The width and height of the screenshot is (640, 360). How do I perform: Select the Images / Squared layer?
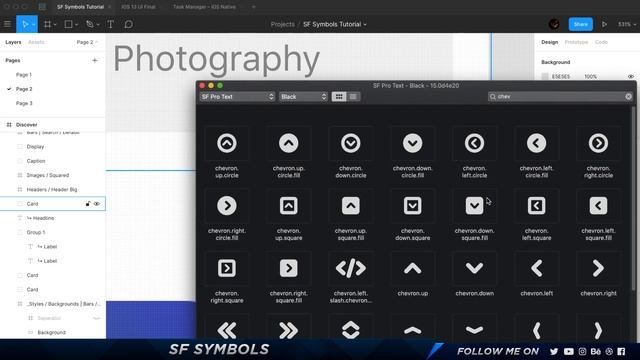(x=48, y=175)
